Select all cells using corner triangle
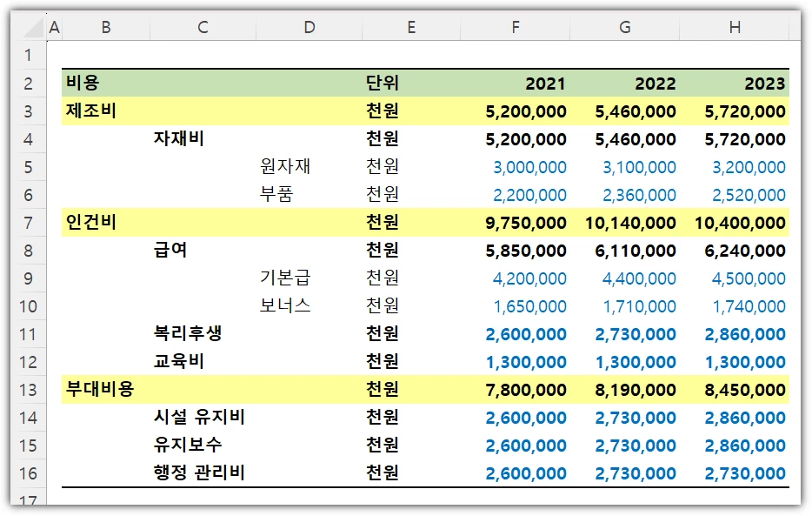 coord(34,28)
